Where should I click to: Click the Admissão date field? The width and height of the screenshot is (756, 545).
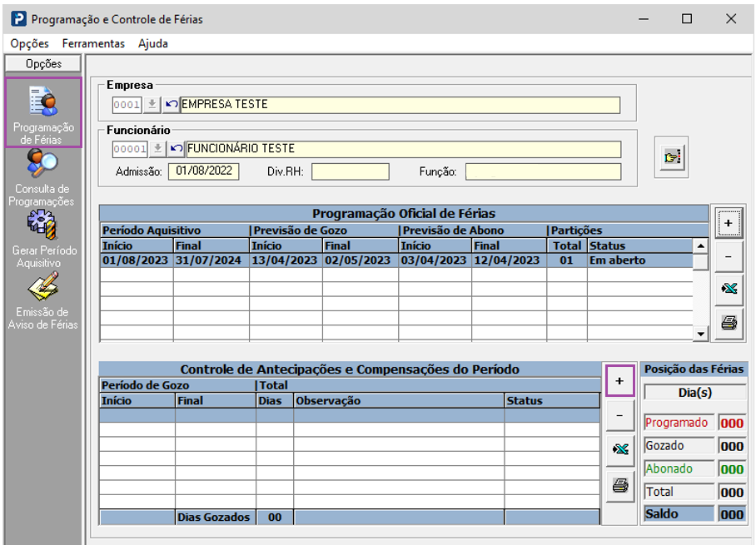coord(203,171)
